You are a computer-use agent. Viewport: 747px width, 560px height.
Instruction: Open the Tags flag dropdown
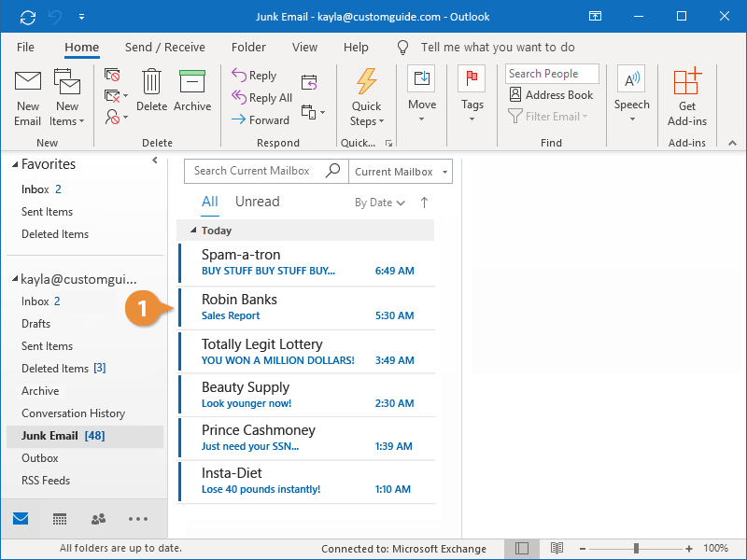pos(472,94)
